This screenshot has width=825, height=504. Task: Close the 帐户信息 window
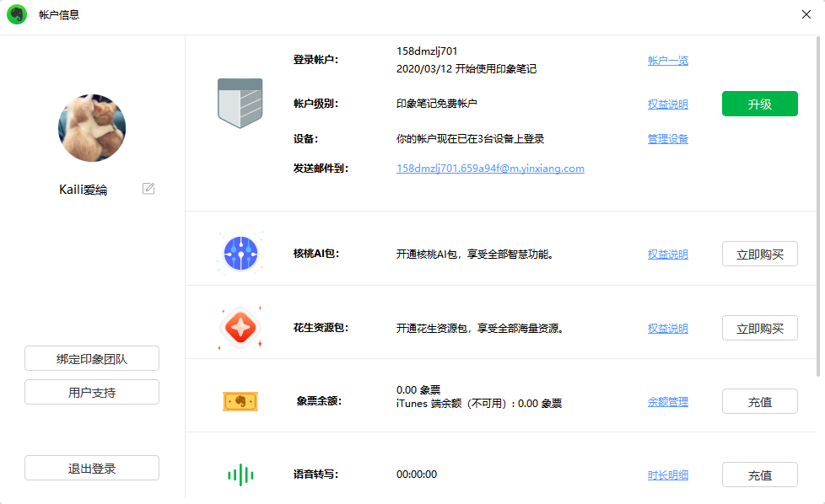click(806, 14)
